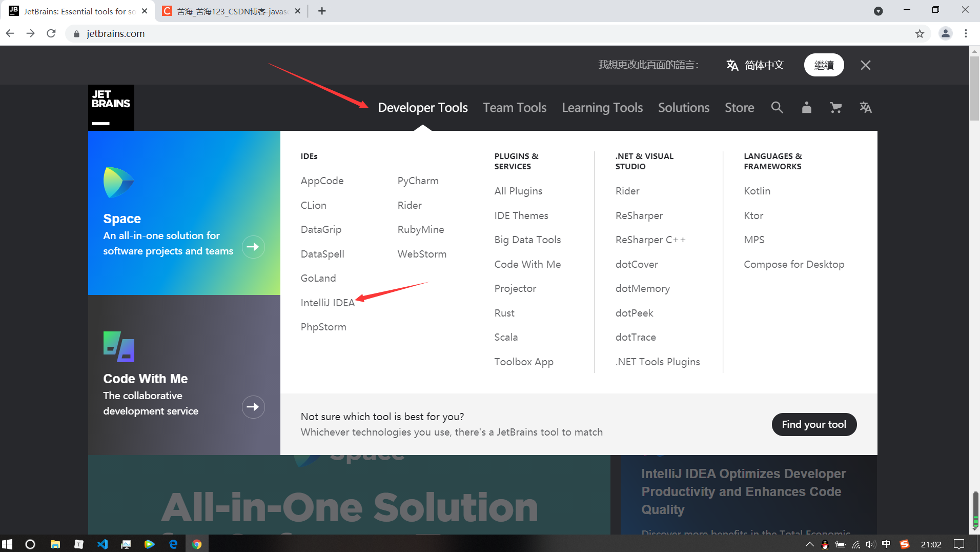Viewport: 980px width, 552px height.
Task: Click the browser forward arrow
Action: (31, 33)
